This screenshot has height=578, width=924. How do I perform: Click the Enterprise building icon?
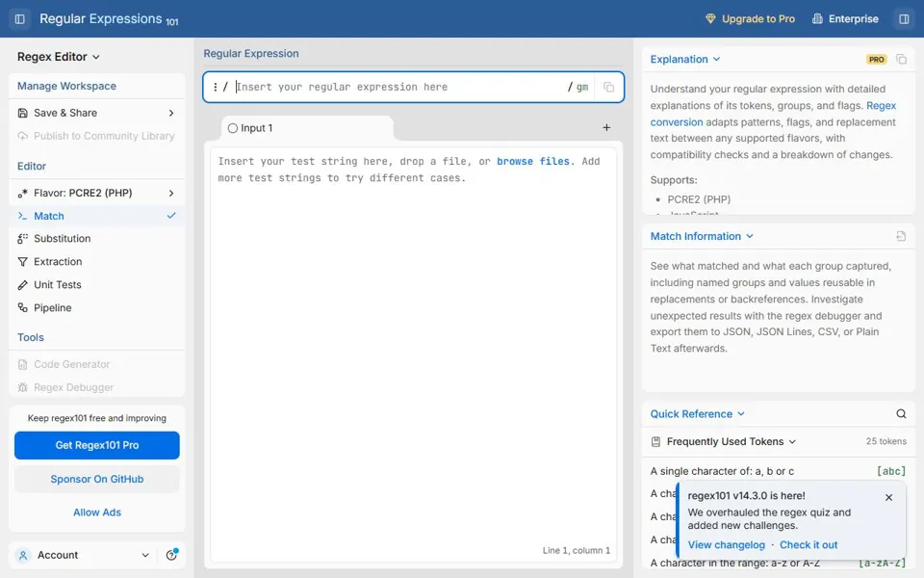coord(817,19)
